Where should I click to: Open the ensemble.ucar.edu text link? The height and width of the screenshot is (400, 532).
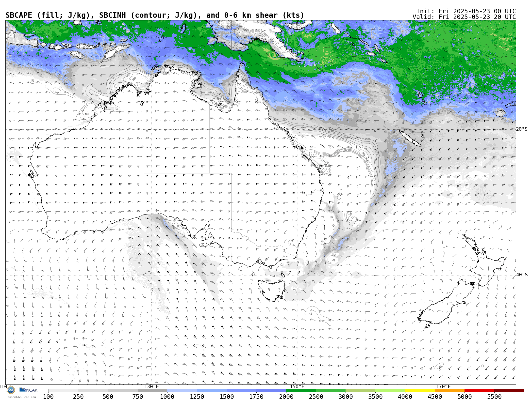pyautogui.click(x=22, y=397)
